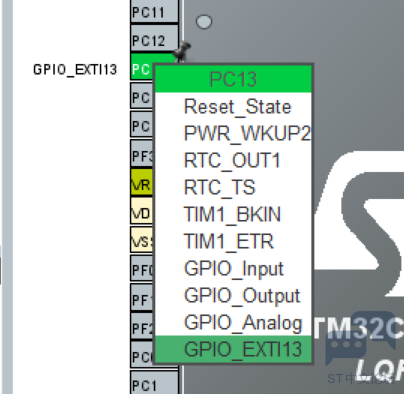Click the VD power pin

(x=142, y=213)
